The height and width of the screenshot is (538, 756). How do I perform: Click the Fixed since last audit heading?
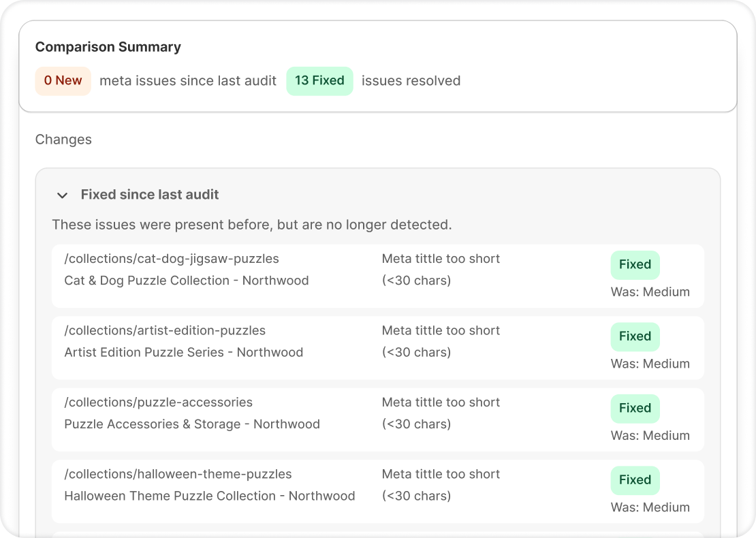click(x=150, y=195)
